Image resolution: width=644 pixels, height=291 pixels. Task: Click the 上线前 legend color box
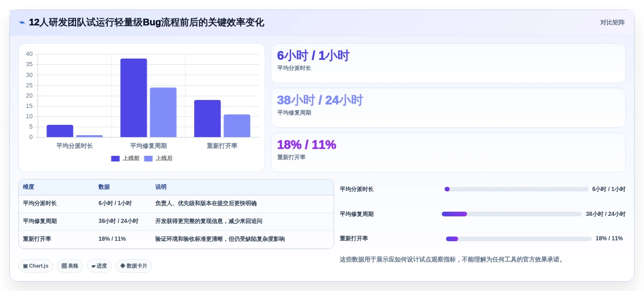(115, 159)
